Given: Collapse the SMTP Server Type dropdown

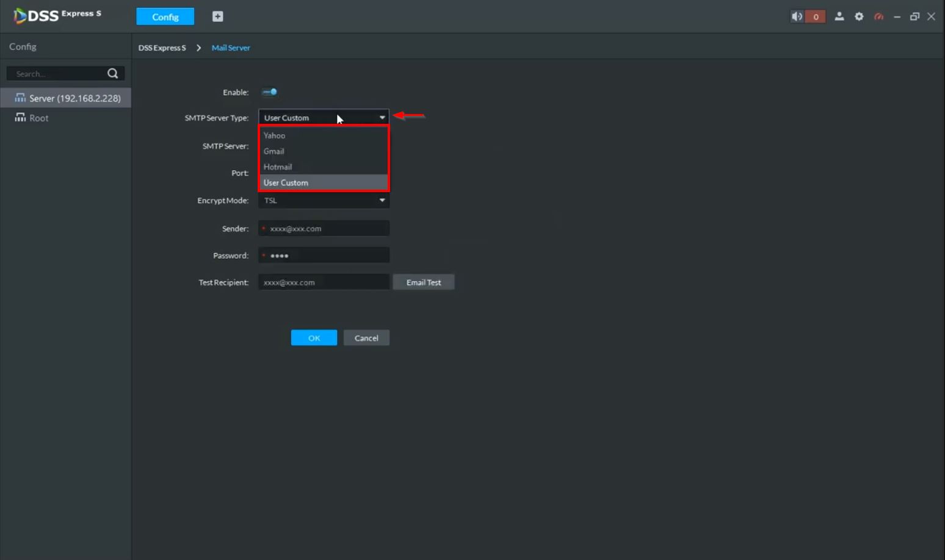Looking at the screenshot, I should [382, 118].
